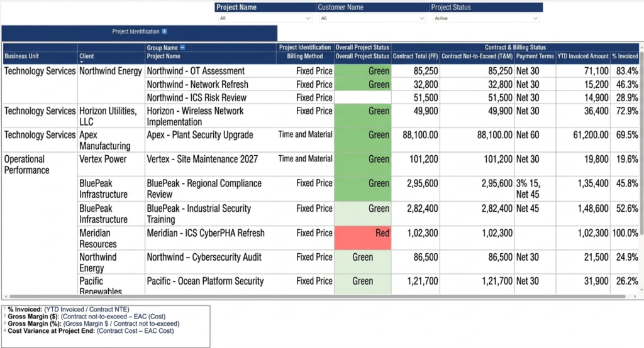Select 'Pacific - Ocean Platform Security' project

[206, 281]
